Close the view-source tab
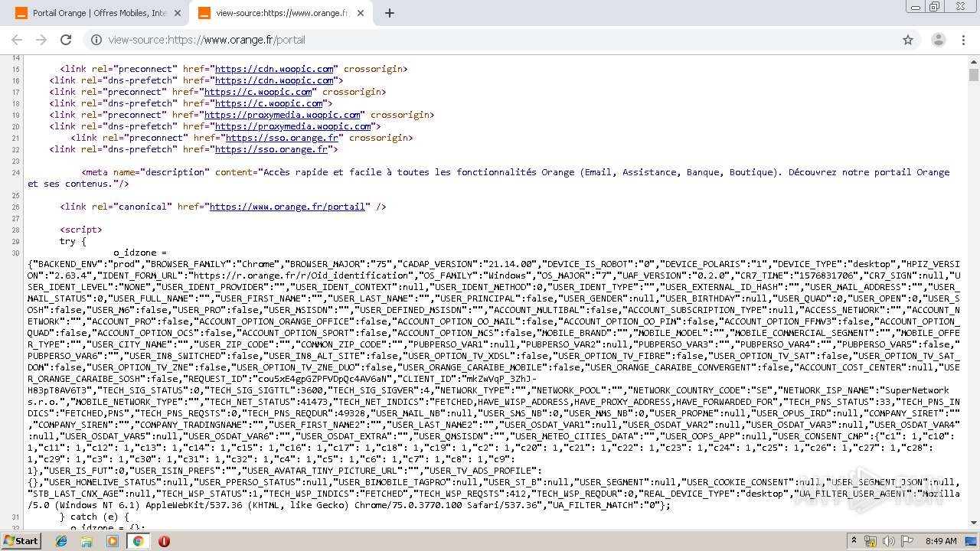The image size is (980, 551). coord(361,13)
